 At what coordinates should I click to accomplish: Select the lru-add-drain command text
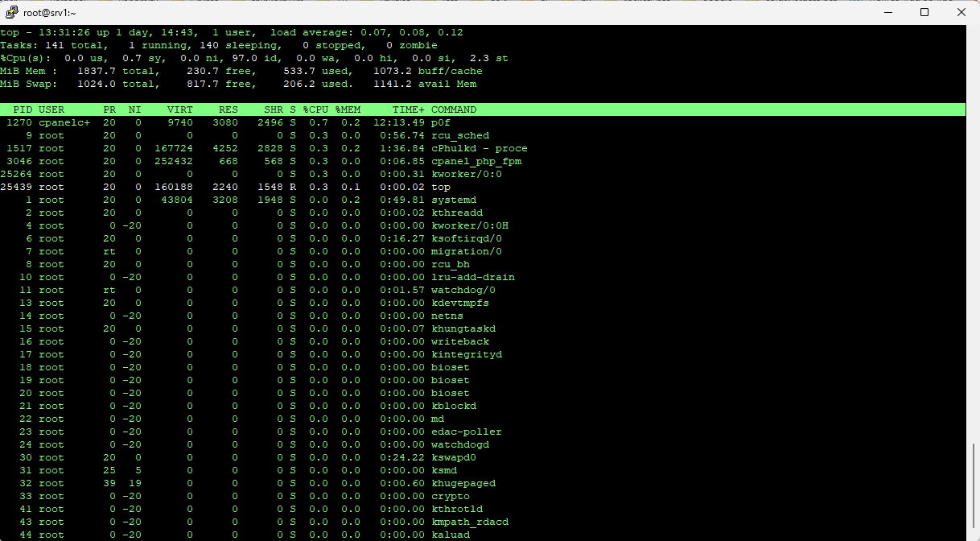coord(473,277)
